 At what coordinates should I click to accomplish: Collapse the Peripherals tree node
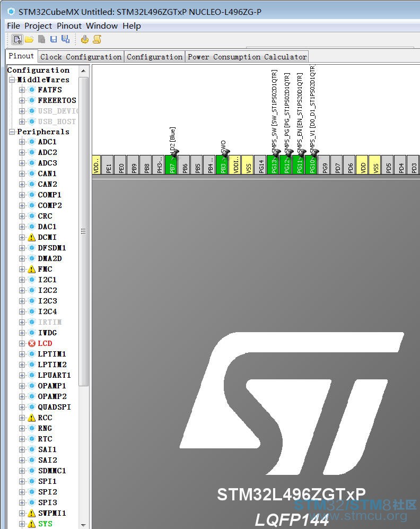(12, 132)
